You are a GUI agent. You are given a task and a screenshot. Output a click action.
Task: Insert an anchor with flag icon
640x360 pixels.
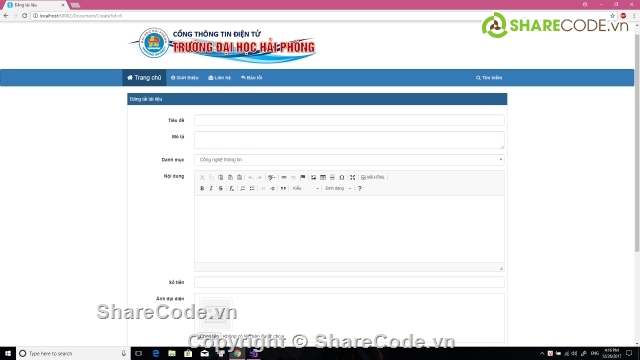[302, 177]
